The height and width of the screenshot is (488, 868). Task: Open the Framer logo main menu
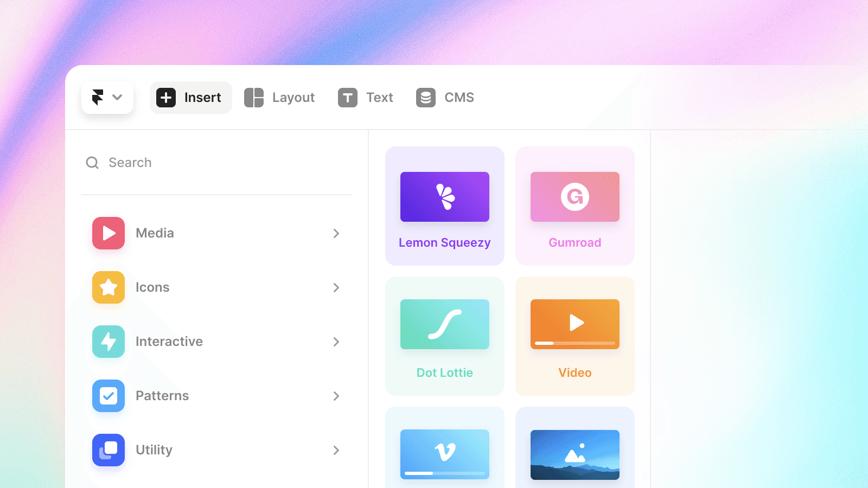pos(107,98)
